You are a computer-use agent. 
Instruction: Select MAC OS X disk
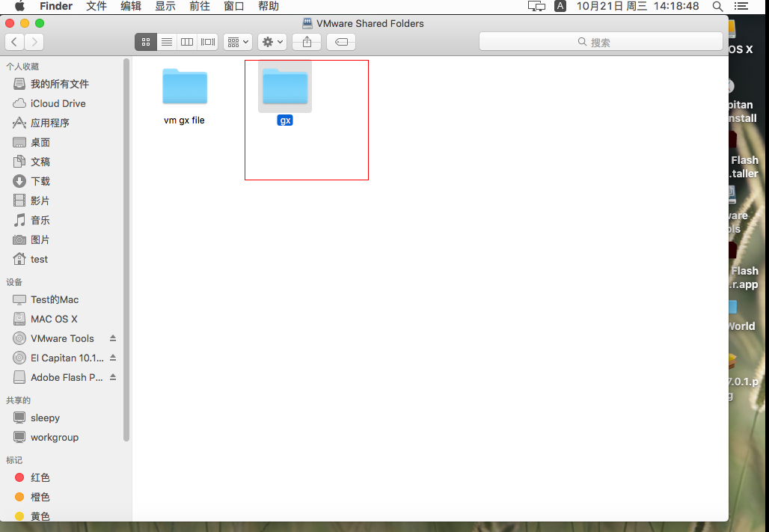point(45,319)
